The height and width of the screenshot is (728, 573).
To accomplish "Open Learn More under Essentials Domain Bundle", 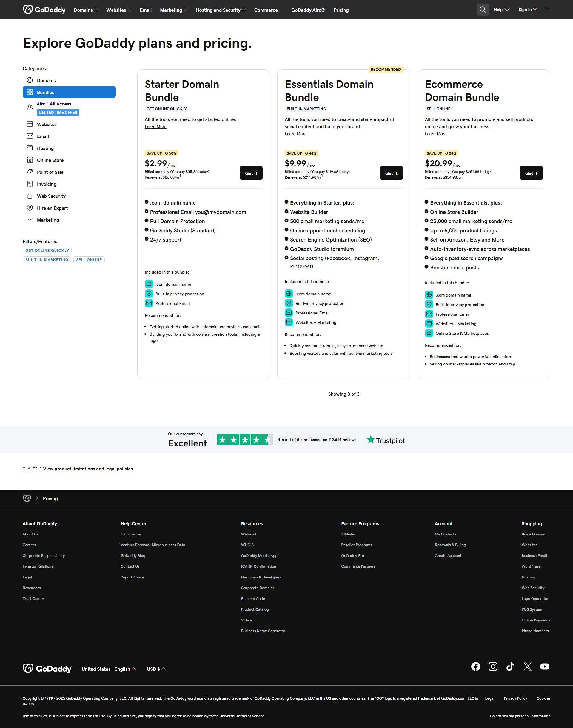I will pos(295,133).
